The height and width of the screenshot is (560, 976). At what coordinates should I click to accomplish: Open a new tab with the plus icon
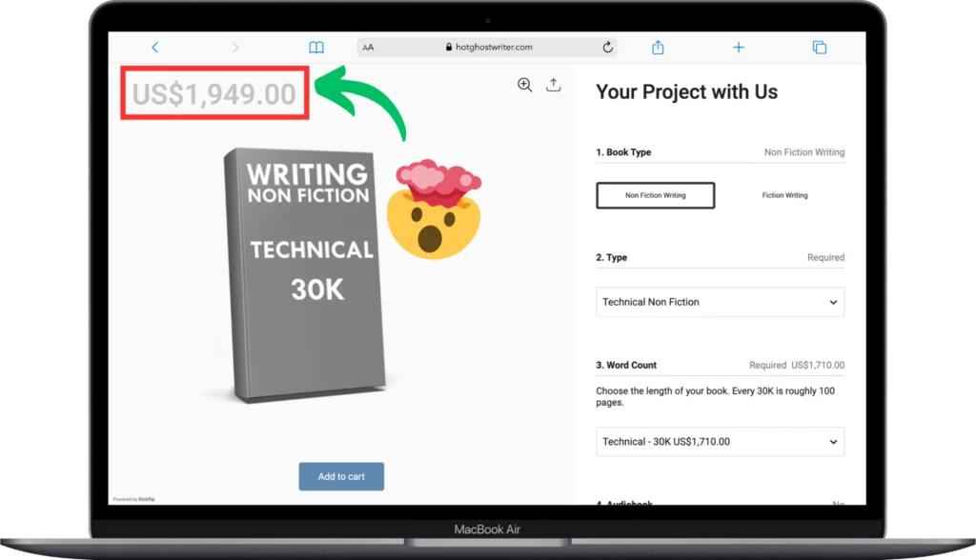(739, 48)
